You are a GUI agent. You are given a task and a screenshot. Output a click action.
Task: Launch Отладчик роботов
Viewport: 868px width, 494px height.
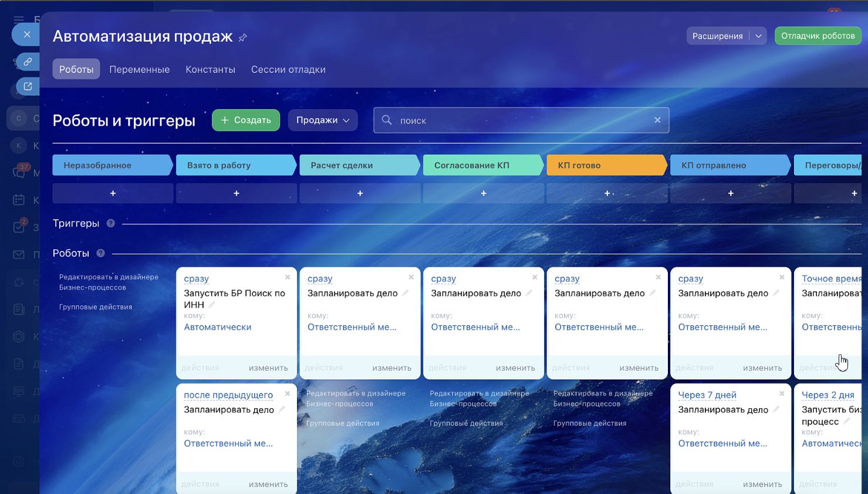[x=818, y=36]
